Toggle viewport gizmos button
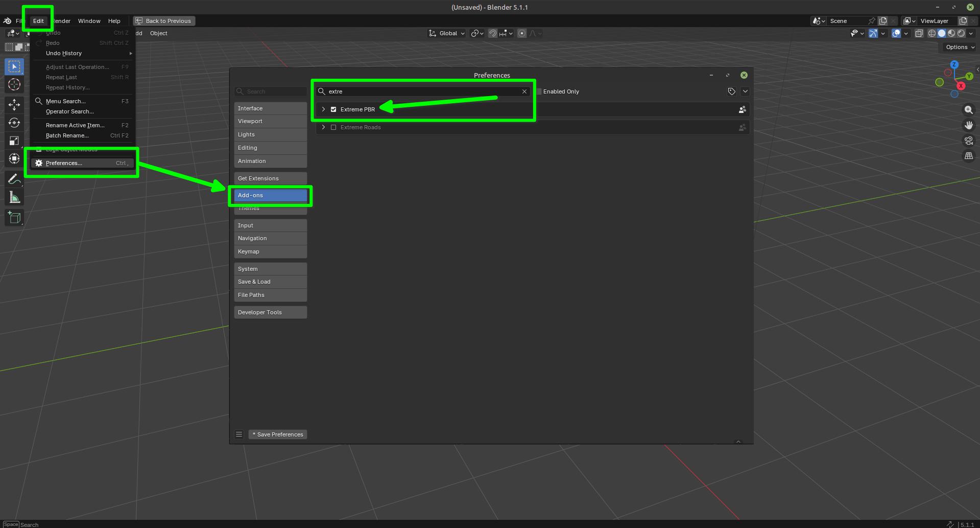 873,33
